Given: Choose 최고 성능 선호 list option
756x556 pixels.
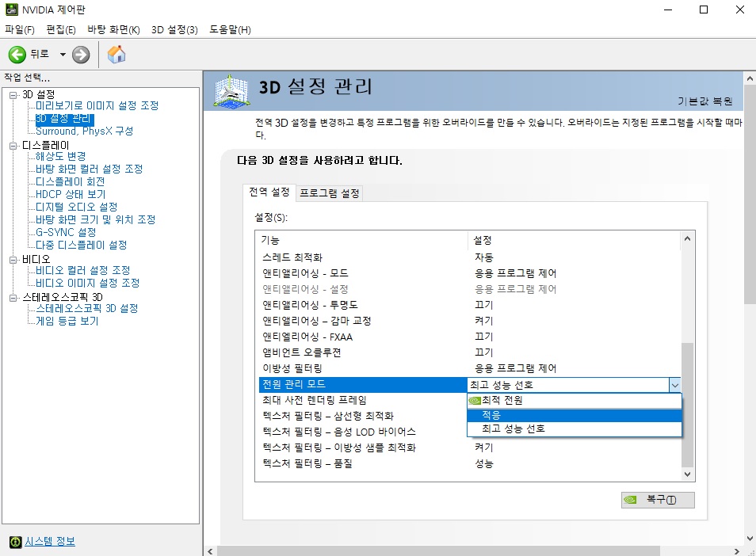Looking at the screenshot, I should click(x=575, y=428).
